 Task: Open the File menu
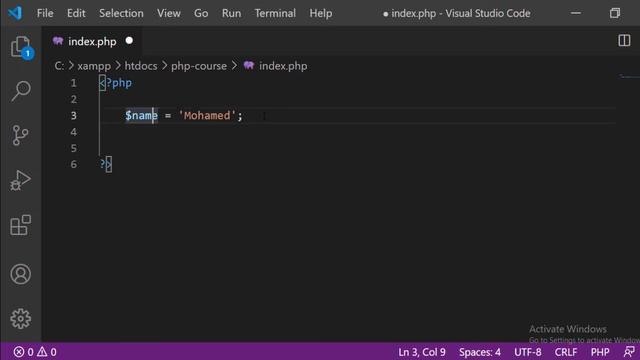tap(45, 13)
